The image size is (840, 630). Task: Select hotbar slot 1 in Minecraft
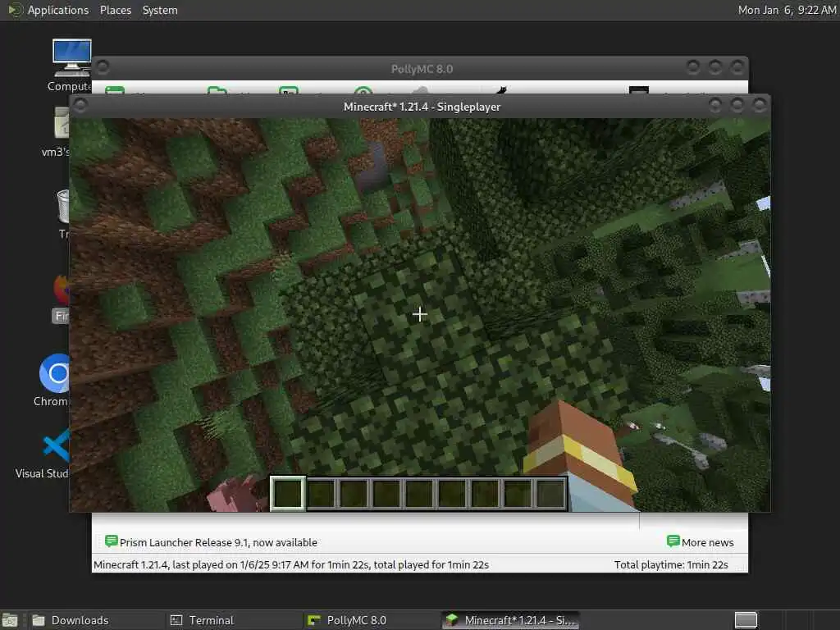288,493
